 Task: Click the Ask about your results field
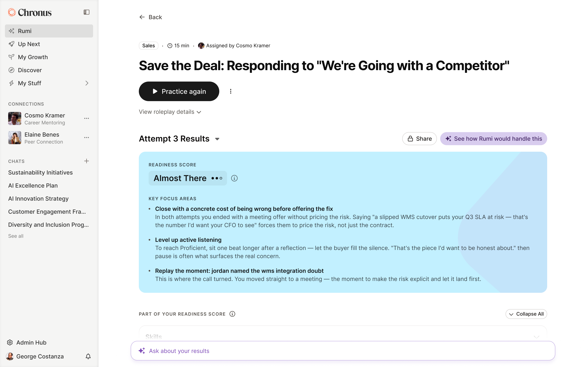[343, 351]
